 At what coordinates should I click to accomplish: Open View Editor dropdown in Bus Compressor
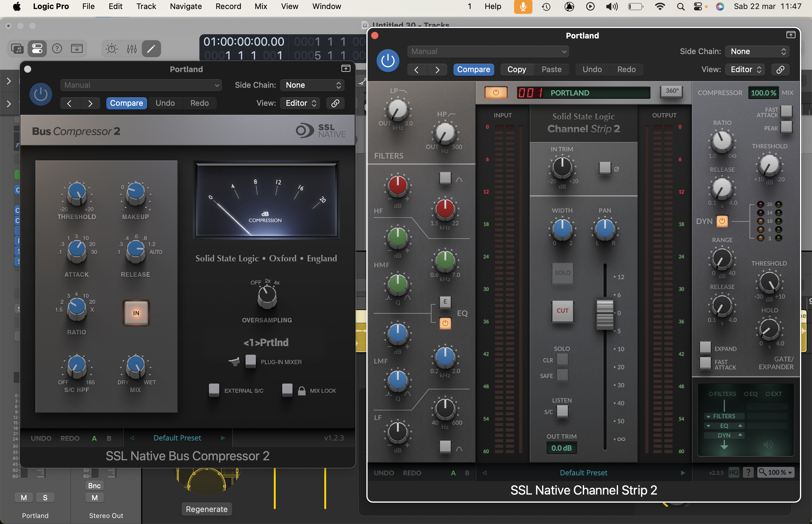300,103
